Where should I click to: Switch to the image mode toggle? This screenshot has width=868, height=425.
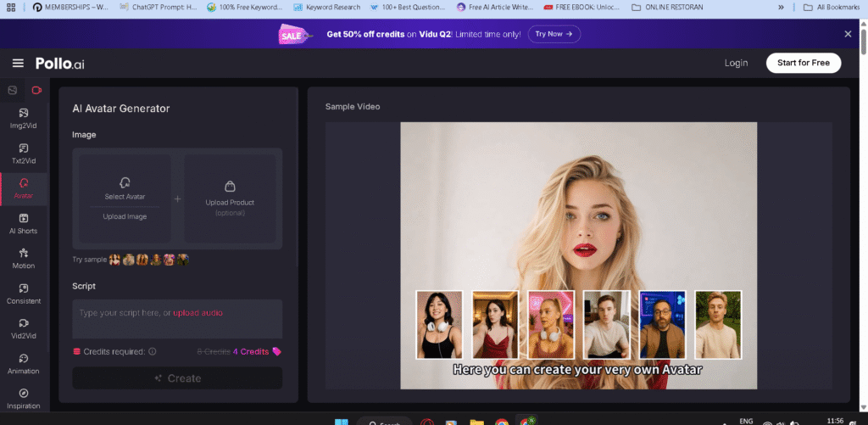click(x=12, y=90)
